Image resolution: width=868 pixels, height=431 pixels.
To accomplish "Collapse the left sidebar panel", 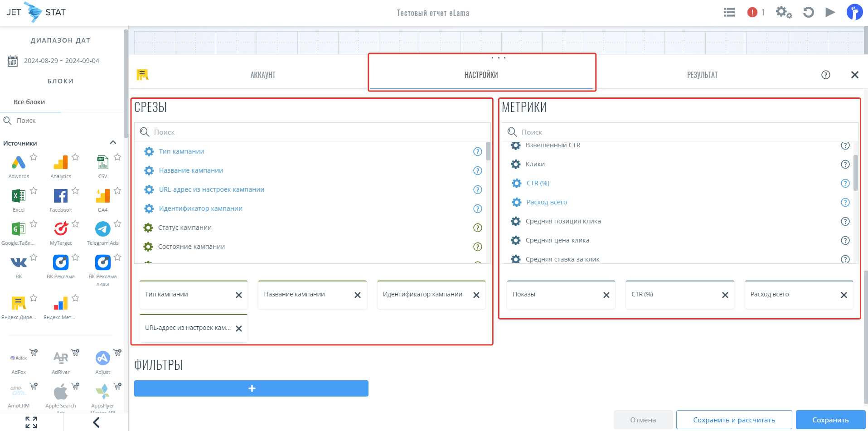I will point(96,422).
